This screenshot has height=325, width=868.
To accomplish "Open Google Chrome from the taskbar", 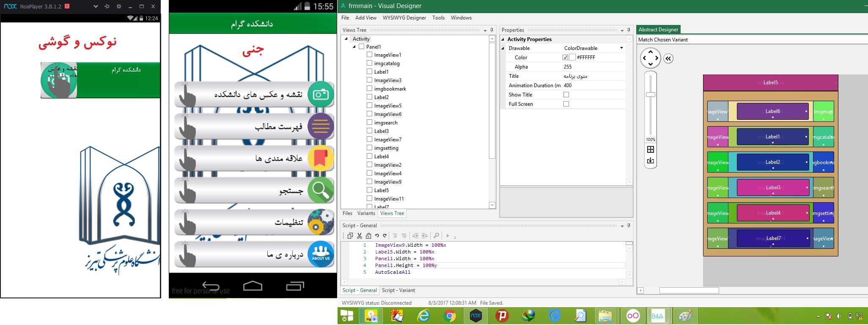I will [449, 316].
